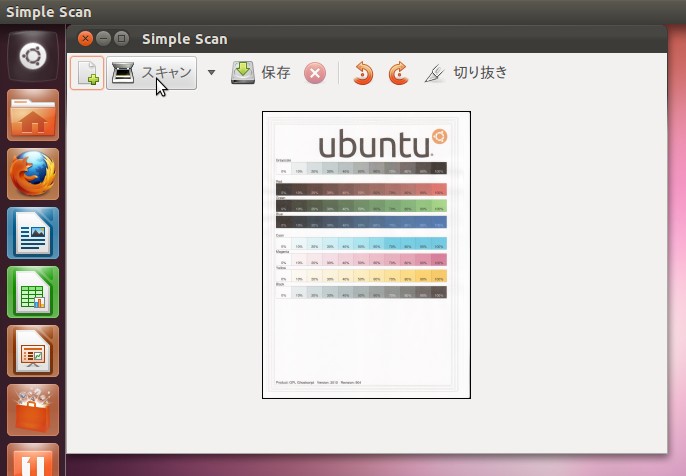The width and height of the screenshot is (686, 476).
Task: Open the Ubuntu Software Center
Action: tap(33, 410)
